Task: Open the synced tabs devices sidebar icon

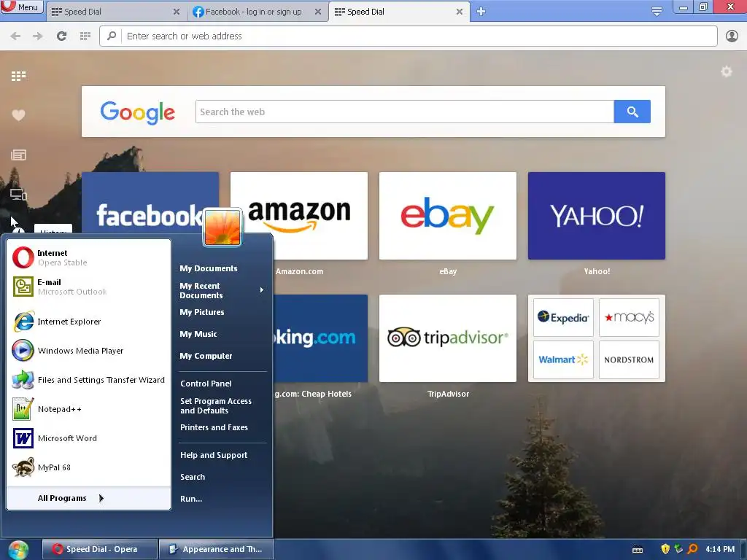Action: [x=18, y=194]
